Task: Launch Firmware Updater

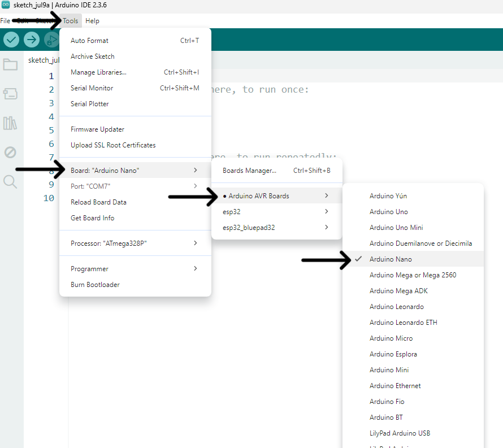Action: [135, 129]
